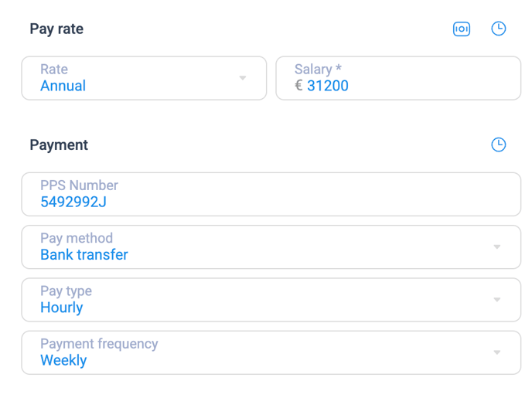Click the Pay method field label
The width and height of the screenshot is (532, 398).
point(77,238)
